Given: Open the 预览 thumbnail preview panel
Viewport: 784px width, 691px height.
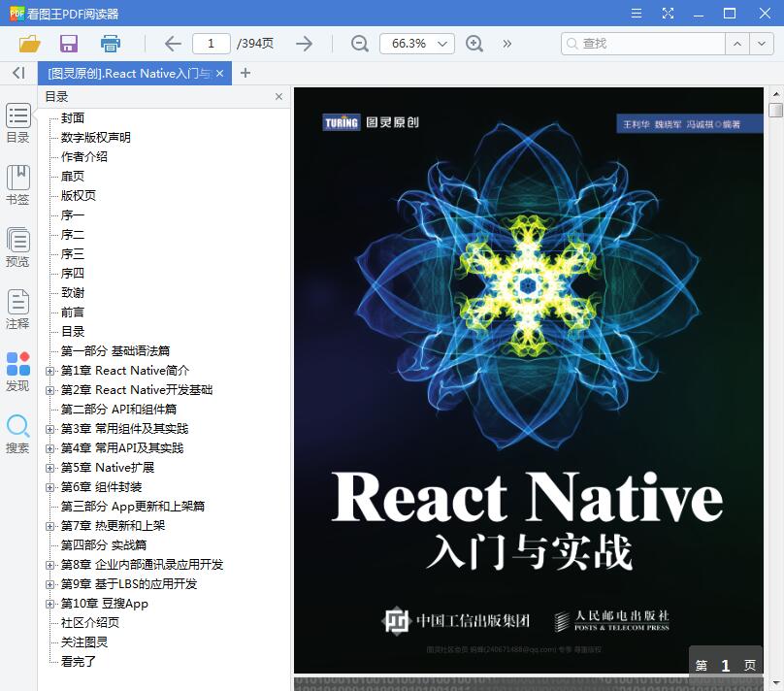Looking at the screenshot, I should point(17,245).
